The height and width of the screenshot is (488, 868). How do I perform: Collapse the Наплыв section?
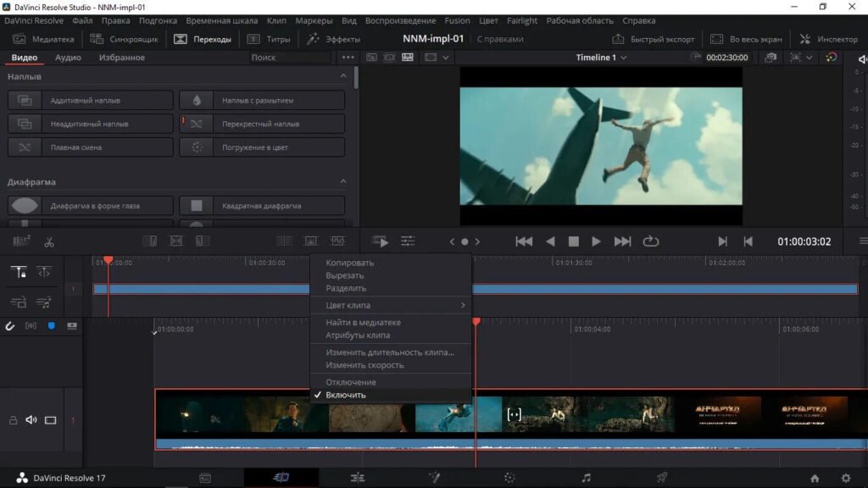(343, 75)
